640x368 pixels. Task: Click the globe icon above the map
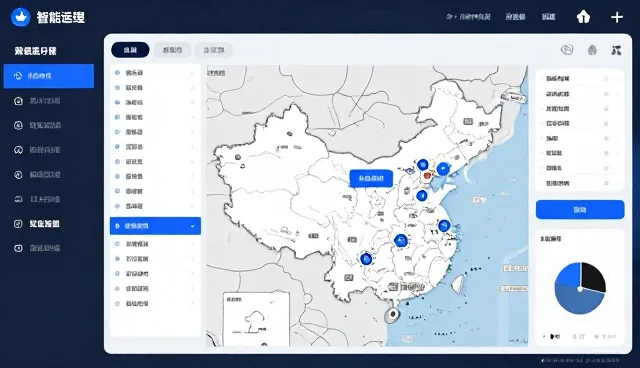click(x=567, y=50)
